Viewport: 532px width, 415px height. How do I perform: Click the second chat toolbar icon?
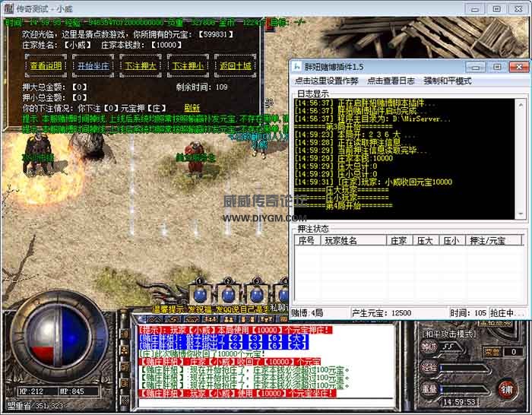pos(174,319)
